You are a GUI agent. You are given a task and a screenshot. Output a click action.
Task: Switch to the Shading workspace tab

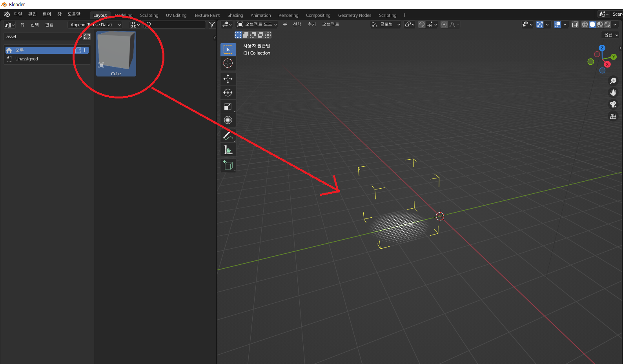[x=235, y=15]
